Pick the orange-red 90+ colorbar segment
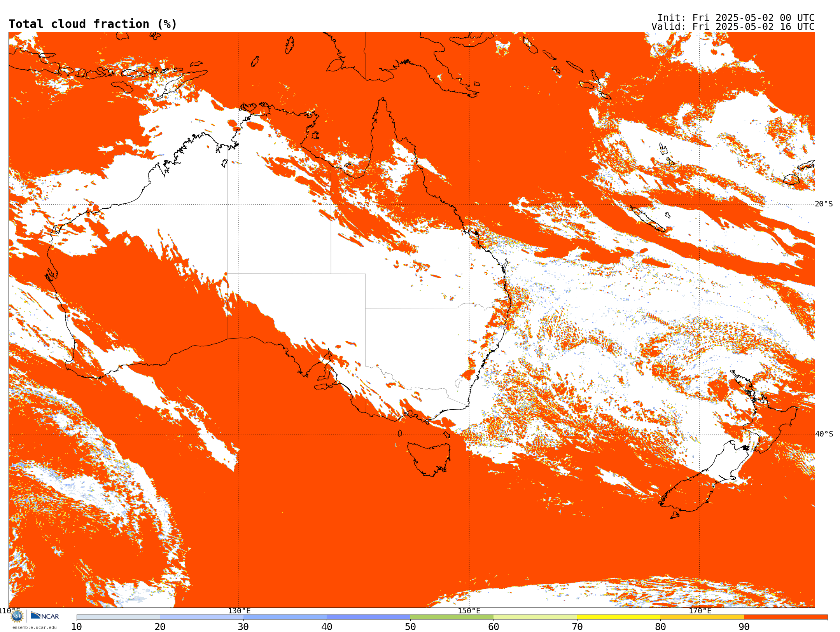Screen dimensions: 840x632 pos(786,617)
